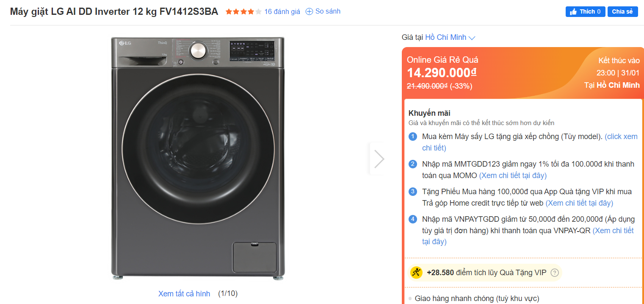Open MOMO promo Xem chi tiết tại đây

(x=513, y=175)
